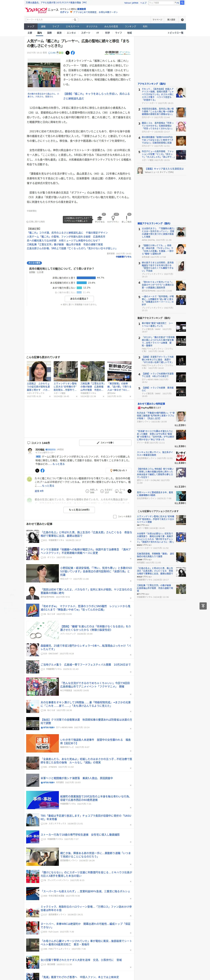This screenshot has width=210, height=980.
Task: Click the blue web search magnifier button
Action: [x=182, y=3]
